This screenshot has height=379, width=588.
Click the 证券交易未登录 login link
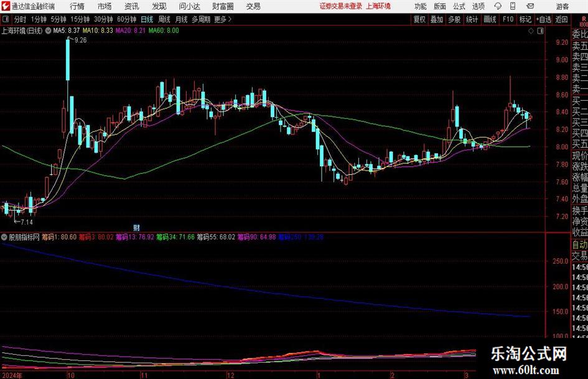click(x=341, y=6)
